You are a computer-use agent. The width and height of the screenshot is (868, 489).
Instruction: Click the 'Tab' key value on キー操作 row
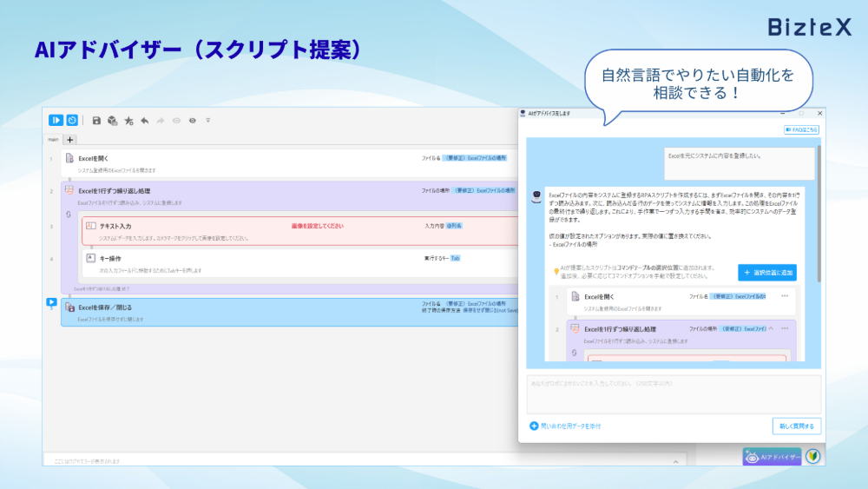pos(455,258)
